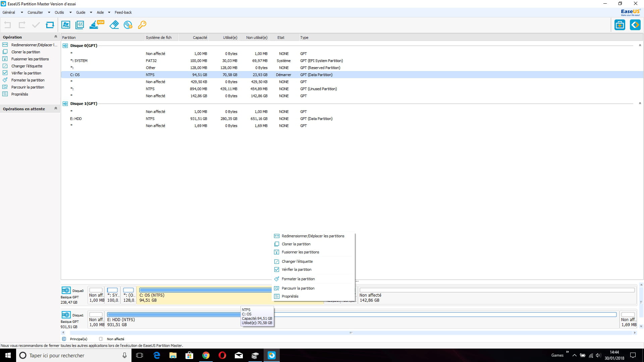Viewport: 644px width, 362px height.
Task: Click Vérifier la partition checkbox icon in context menu
Action: point(277,269)
